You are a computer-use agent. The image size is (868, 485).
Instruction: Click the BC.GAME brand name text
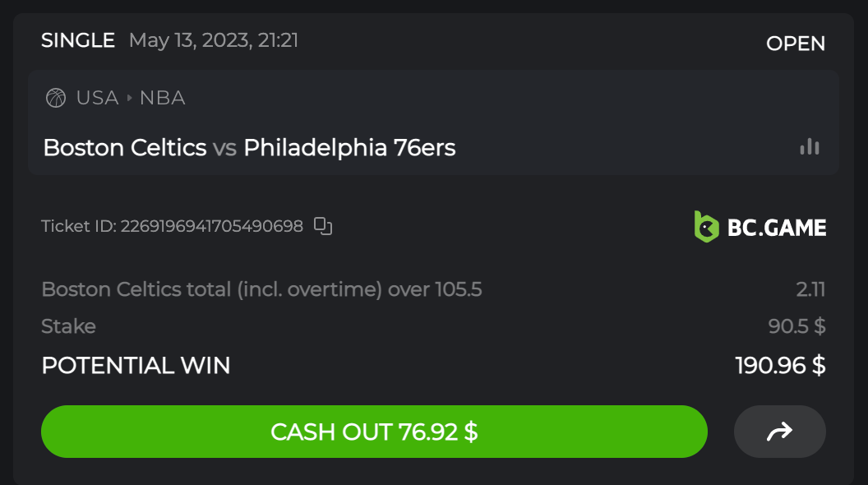tap(777, 228)
